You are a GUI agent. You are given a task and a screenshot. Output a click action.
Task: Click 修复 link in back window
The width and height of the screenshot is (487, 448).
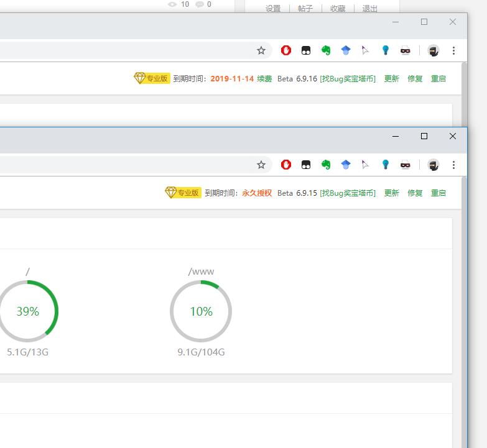tap(415, 78)
